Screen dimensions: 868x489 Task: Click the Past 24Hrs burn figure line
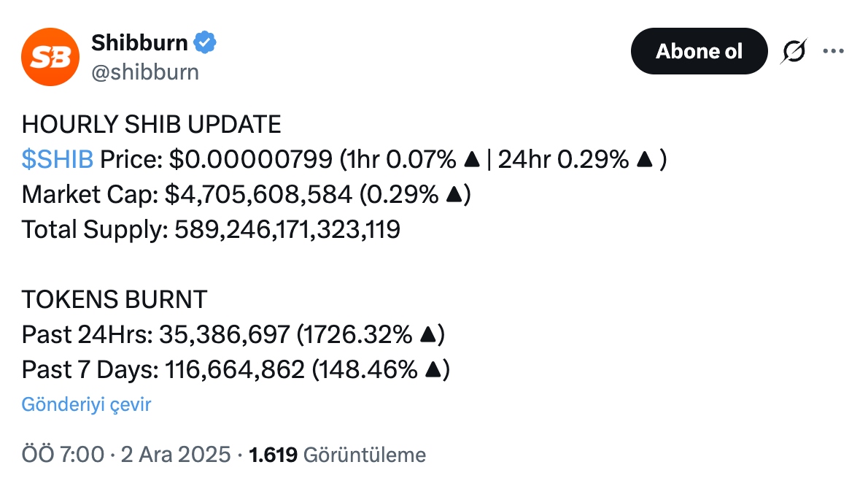pos(233,334)
